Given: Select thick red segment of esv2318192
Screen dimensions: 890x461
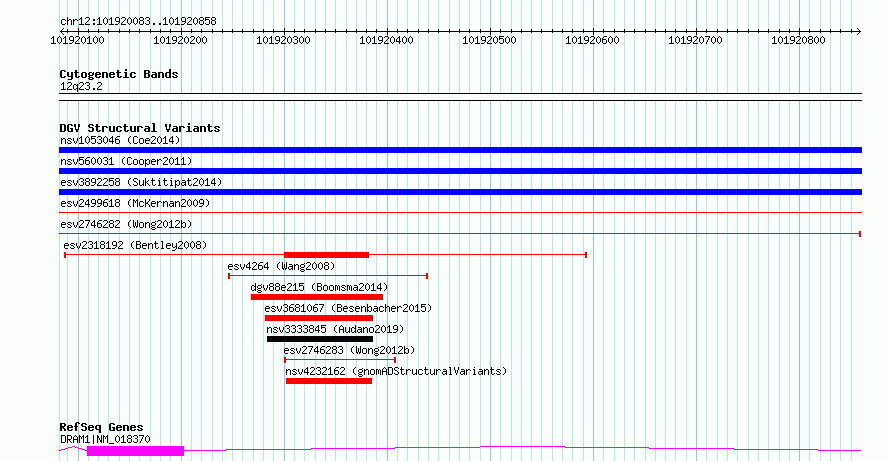Looking at the screenshot, I should [x=326, y=255].
